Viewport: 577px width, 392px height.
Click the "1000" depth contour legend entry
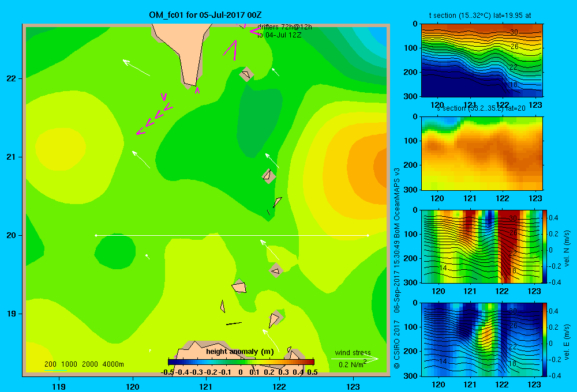[x=69, y=364]
